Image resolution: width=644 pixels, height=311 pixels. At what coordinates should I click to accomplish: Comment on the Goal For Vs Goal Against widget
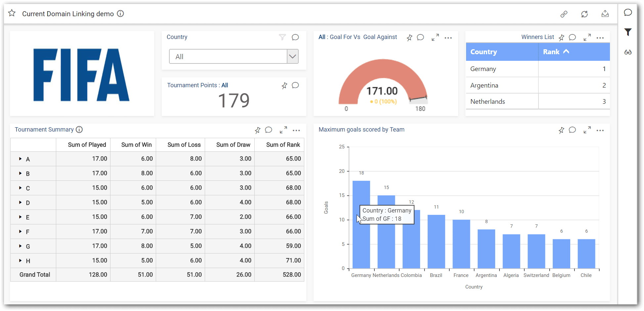[420, 37]
